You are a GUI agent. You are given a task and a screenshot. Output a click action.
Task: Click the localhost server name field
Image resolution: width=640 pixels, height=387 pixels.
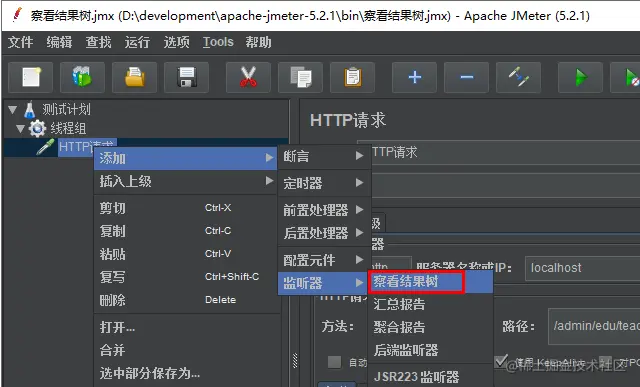(x=582, y=268)
